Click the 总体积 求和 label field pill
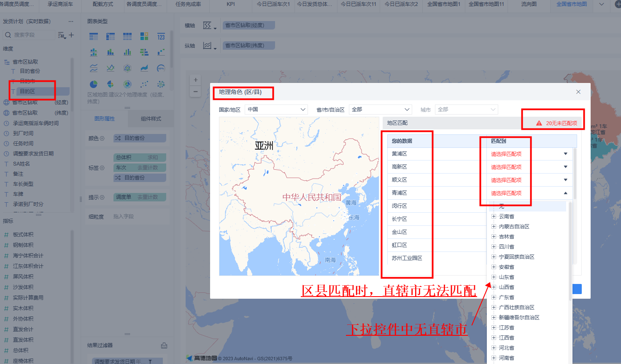The width and height of the screenshot is (621, 364). 140,158
